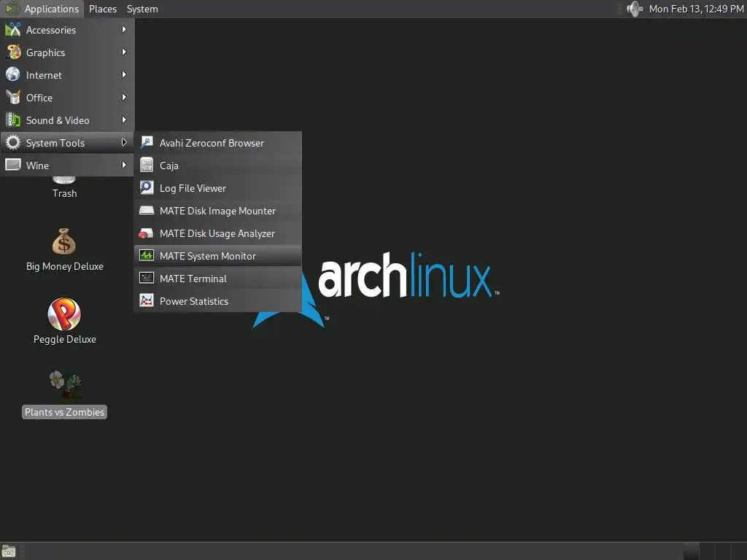The width and height of the screenshot is (747, 560).
Task: Click the clock showing Mon Feb 13
Action: click(x=696, y=9)
